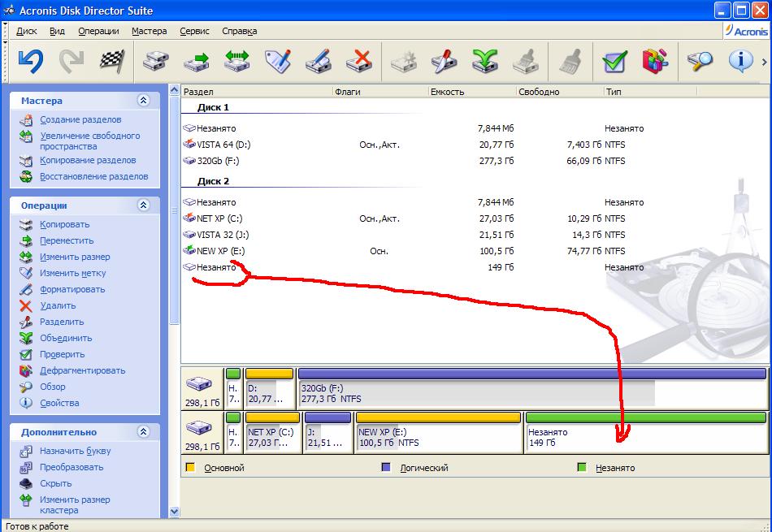Click the yellow Основной legend swatch
Screen dimensions: 772x532
pos(190,468)
